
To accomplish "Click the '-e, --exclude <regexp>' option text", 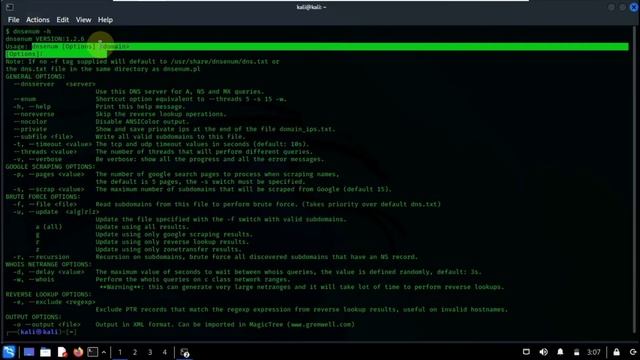I will point(54,302).
